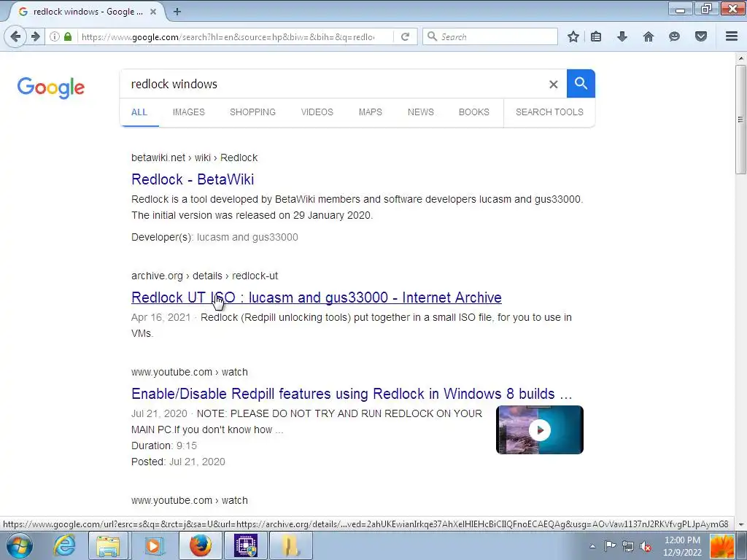Submit search with blue magnifier button
The width and height of the screenshot is (747, 560).
581,83
